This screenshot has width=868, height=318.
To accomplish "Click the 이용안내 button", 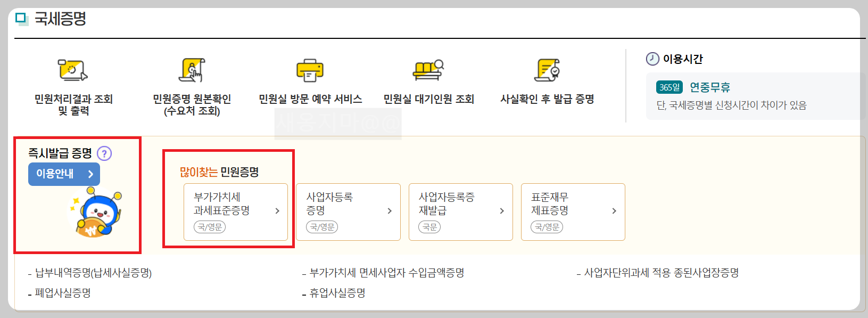I will point(63,174).
